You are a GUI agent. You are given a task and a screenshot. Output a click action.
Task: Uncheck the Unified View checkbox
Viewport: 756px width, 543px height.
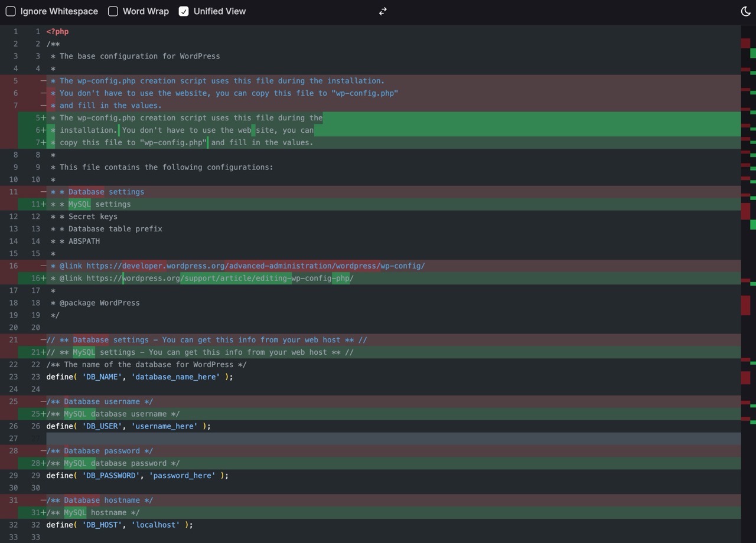coord(184,11)
